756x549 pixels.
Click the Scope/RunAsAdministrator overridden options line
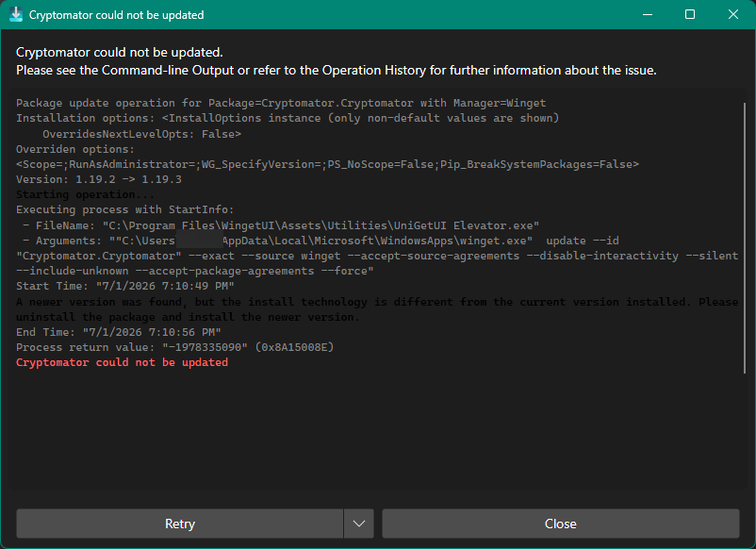pyautogui.click(x=327, y=164)
